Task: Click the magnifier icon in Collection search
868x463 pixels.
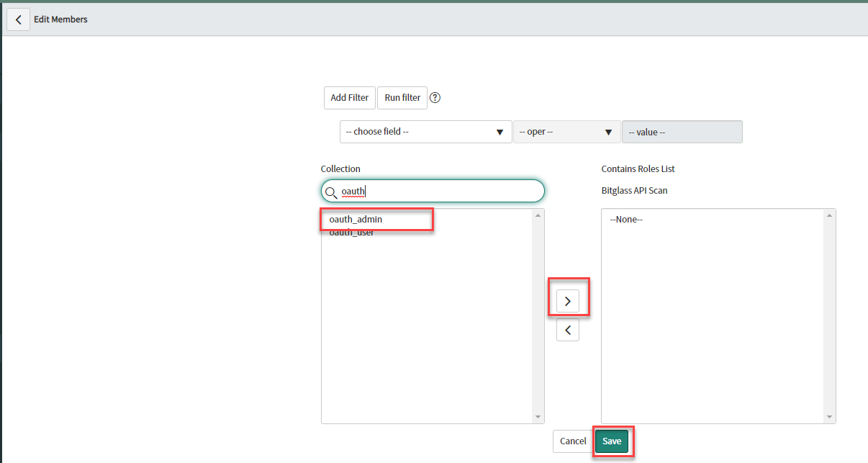Action: point(331,192)
